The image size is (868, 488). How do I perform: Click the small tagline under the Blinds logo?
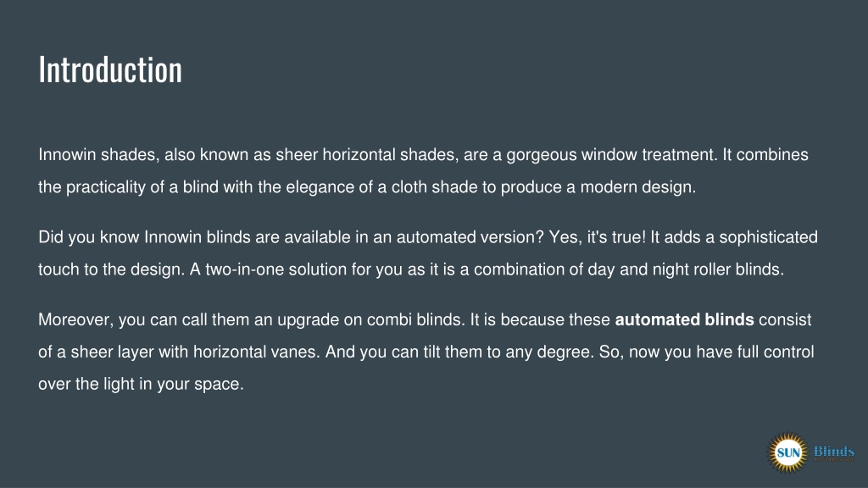point(834,460)
